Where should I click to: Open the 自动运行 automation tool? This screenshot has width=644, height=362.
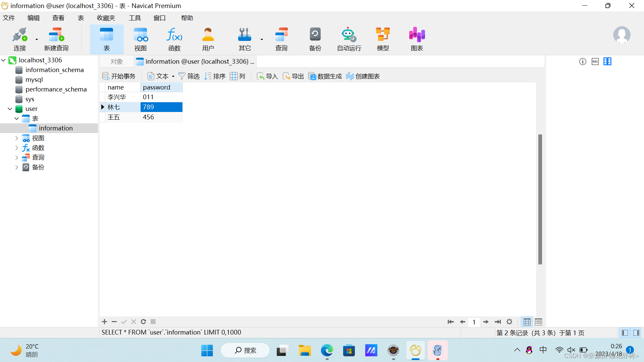click(349, 39)
